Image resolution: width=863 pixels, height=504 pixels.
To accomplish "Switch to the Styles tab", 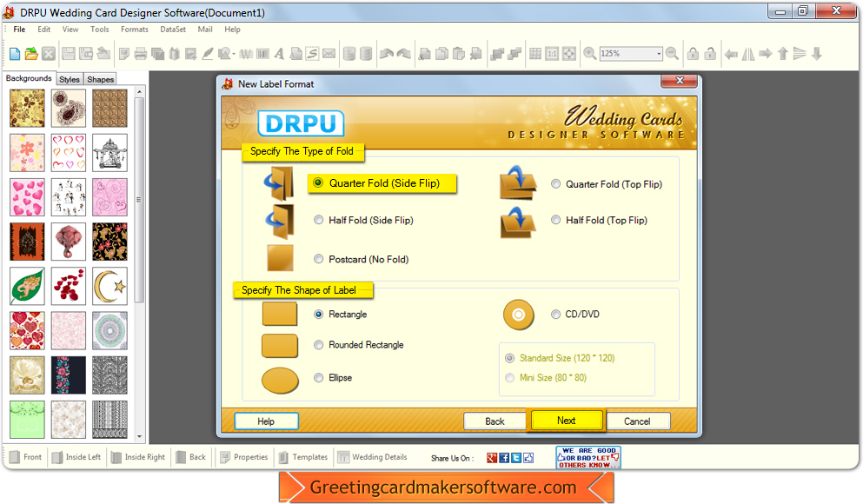I will pyautogui.click(x=70, y=79).
